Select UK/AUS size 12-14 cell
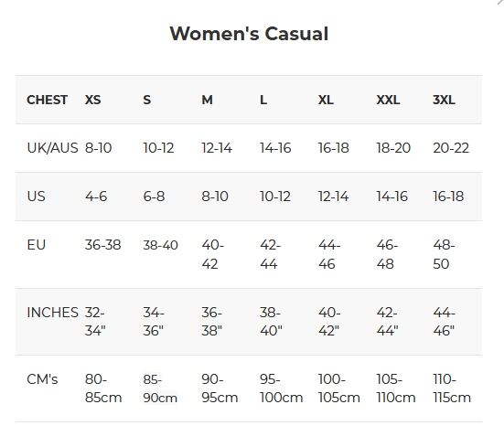 (217, 148)
